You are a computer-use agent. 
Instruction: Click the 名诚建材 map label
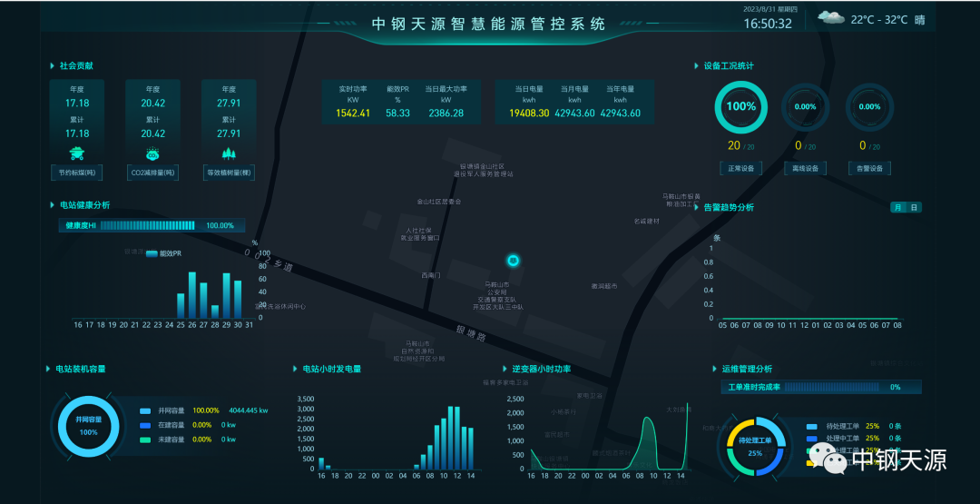click(646, 221)
